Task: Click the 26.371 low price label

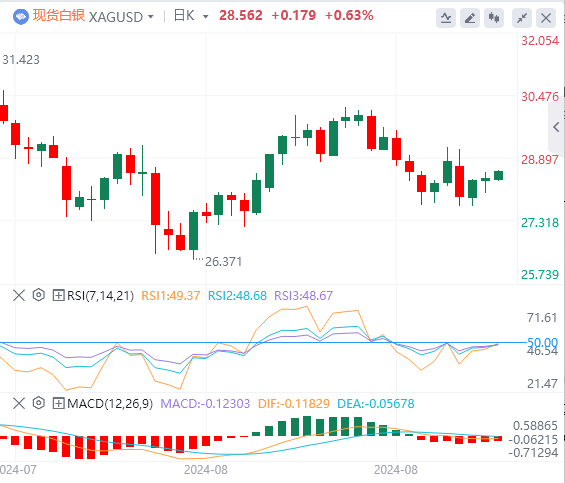Action: tap(223, 262)
